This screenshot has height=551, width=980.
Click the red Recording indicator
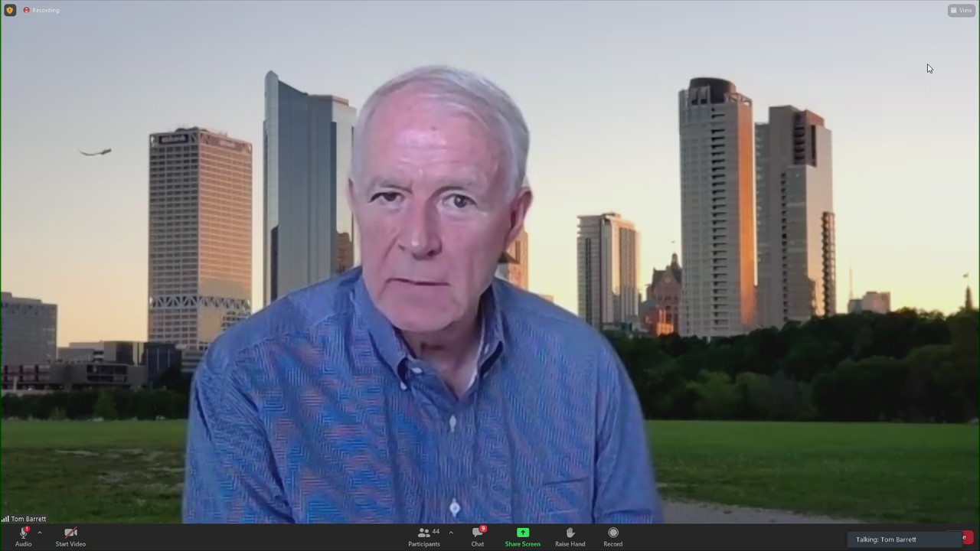point(41,10)
